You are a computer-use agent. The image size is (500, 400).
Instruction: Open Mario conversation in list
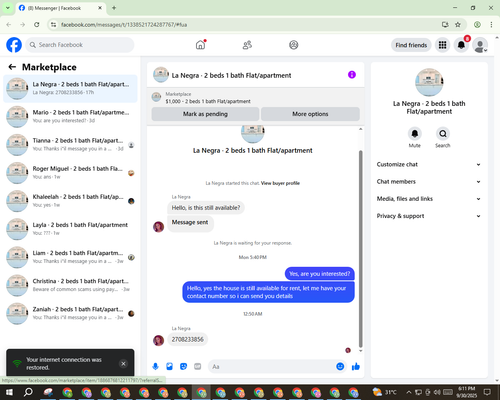click(70, 117)
